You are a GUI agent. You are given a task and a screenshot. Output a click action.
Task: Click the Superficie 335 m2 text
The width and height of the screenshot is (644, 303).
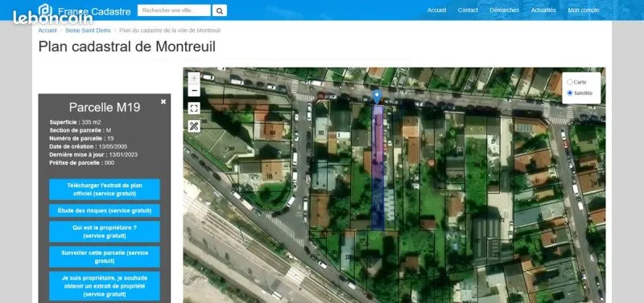click(75, 122)
